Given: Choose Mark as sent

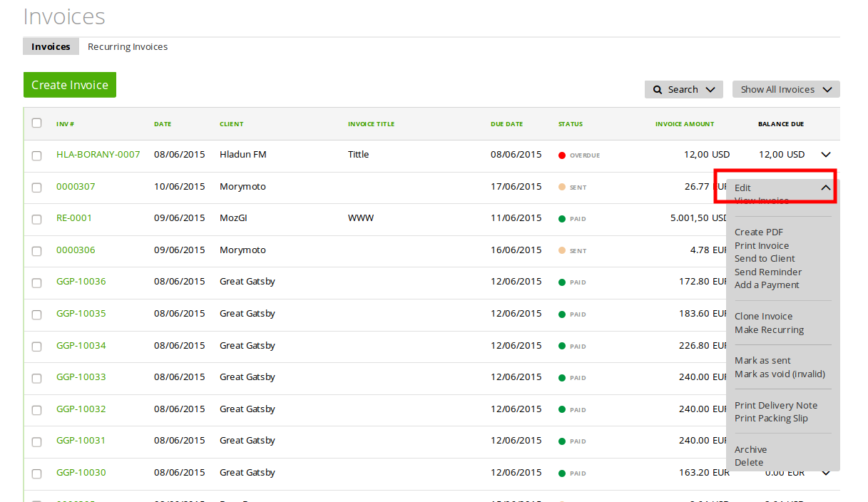Looking at the screenshot, I should click(762, 360).
